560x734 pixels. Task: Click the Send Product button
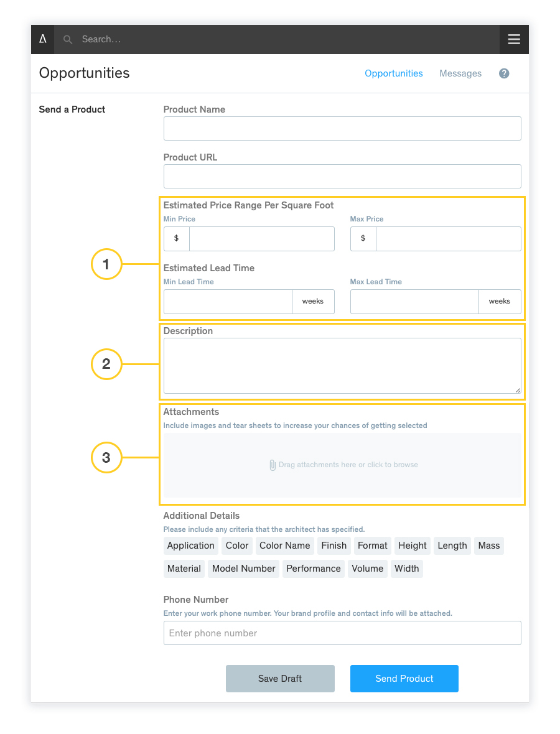[404, 679]
